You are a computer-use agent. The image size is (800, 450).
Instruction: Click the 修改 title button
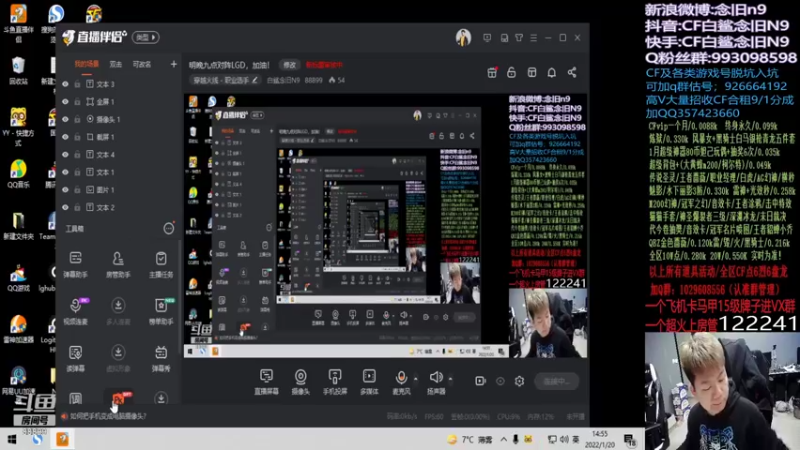[289, 65]
